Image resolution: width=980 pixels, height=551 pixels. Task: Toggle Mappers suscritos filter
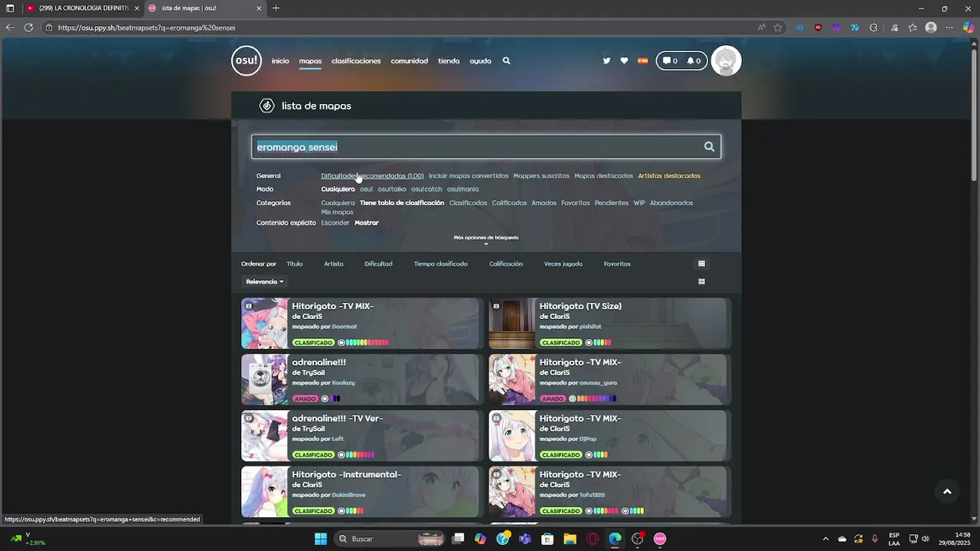(541, 176)
